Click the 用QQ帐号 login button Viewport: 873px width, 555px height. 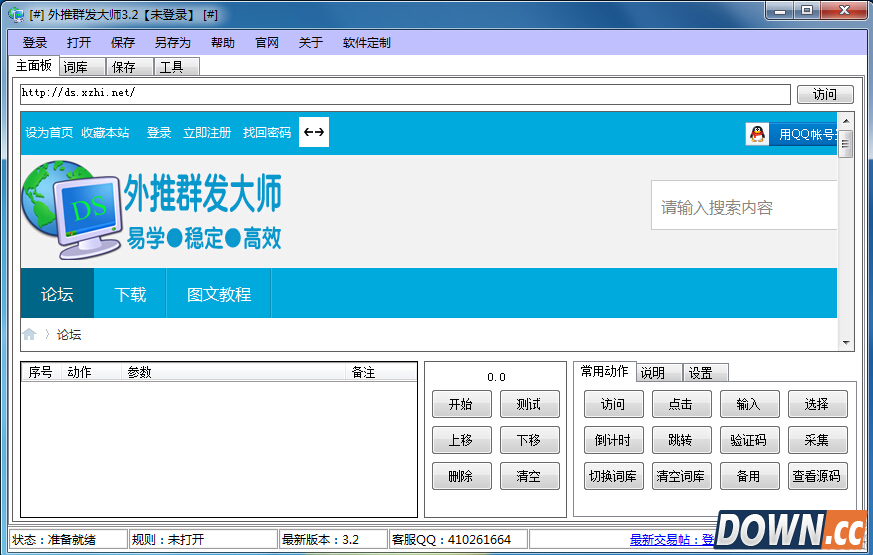803,134
